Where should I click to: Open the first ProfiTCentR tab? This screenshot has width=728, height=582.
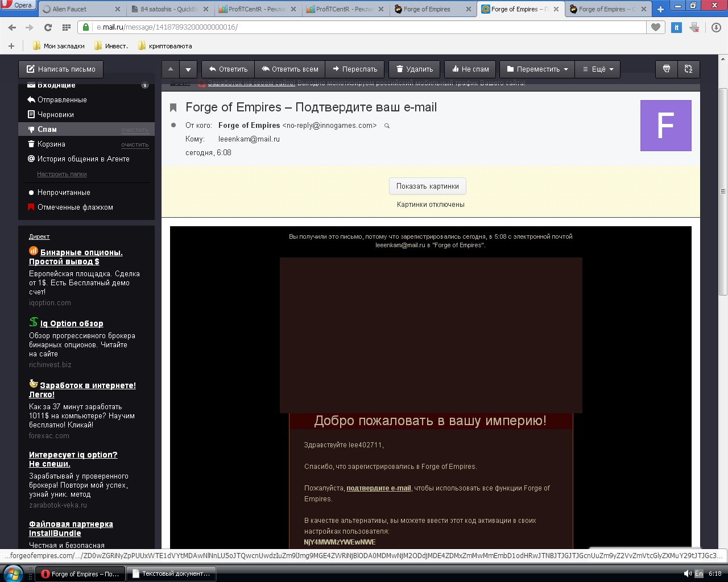tap(258, 9)
